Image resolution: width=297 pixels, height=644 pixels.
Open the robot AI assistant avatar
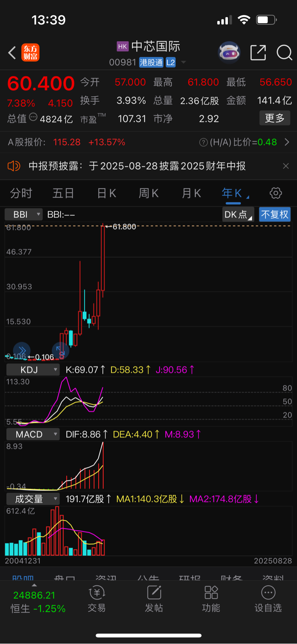click(229, 52)
